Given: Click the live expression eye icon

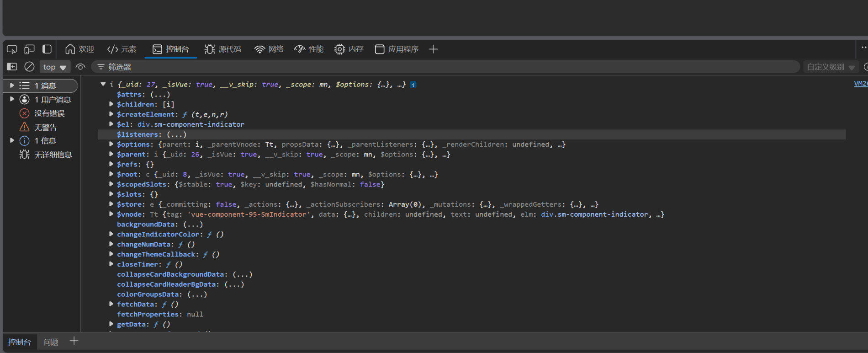Looking at the screenshot, I should [80, 67].
